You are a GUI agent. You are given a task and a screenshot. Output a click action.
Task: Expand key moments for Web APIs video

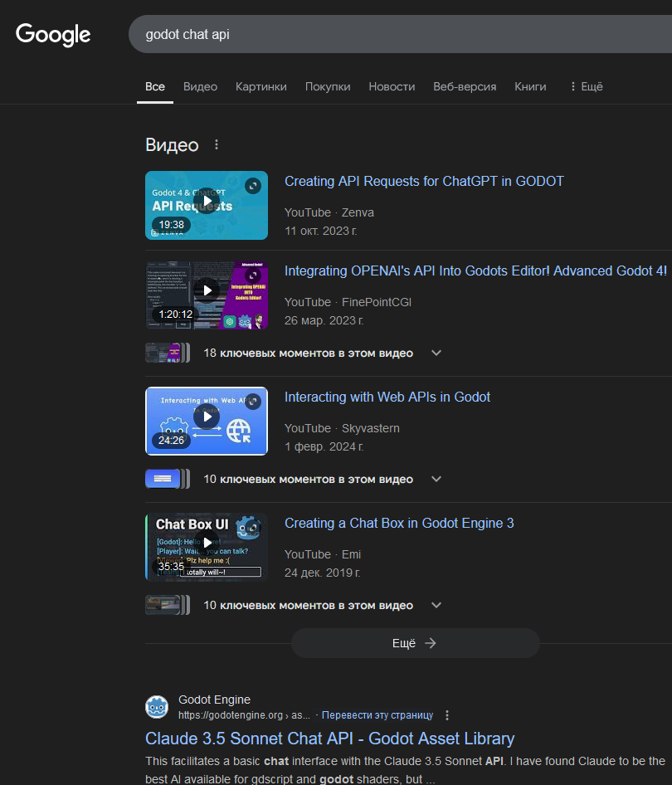tap(436, 479)
